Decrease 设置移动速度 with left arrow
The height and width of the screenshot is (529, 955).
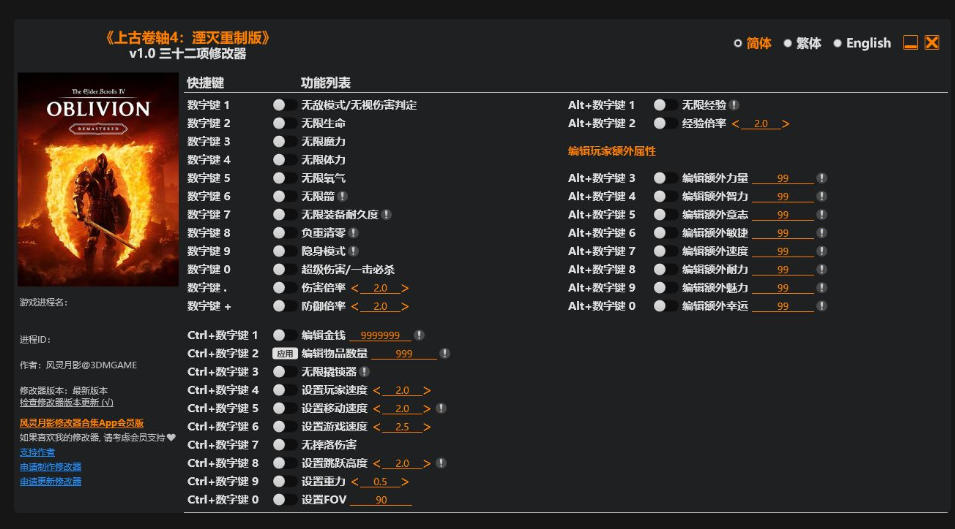pyautogui.click(x=377, y=408)
